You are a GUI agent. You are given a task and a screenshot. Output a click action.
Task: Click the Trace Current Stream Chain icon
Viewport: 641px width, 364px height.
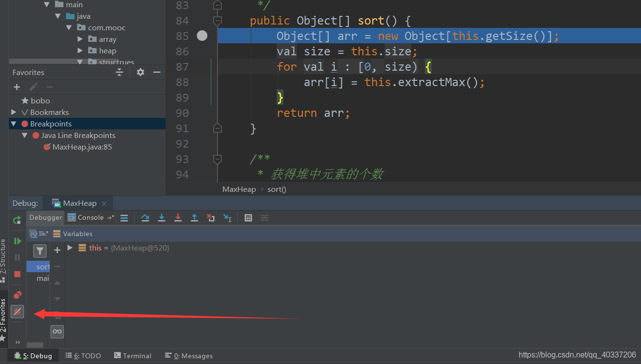(x=265, y=218)
